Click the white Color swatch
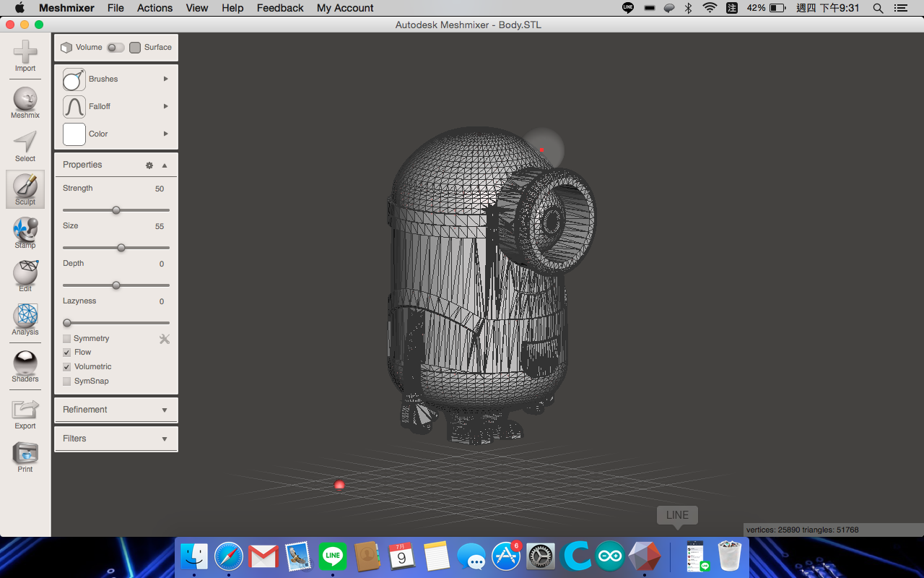This screenshot has width=924, height=578. tap(74, 134)
